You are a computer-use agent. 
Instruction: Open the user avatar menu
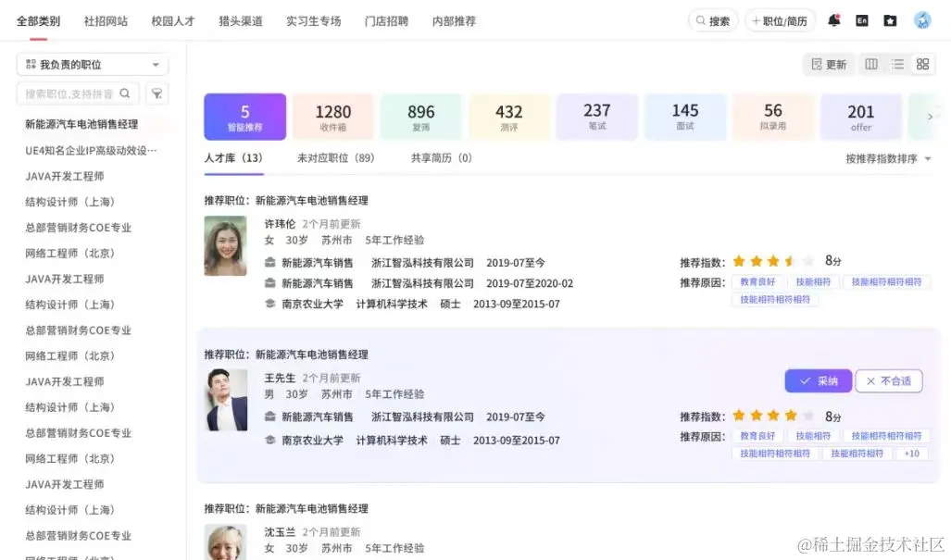click(922, 20)
